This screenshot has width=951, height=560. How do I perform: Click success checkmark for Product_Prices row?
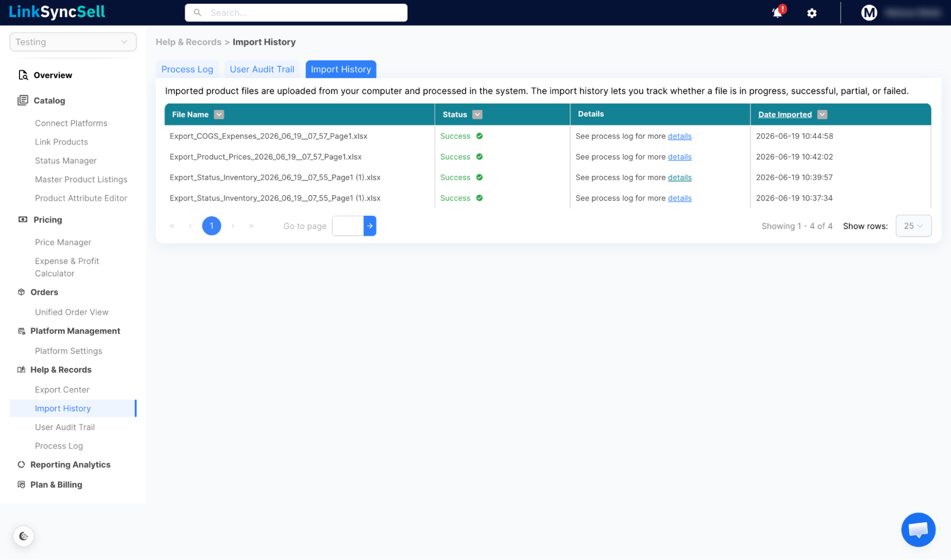coord(480,156)
